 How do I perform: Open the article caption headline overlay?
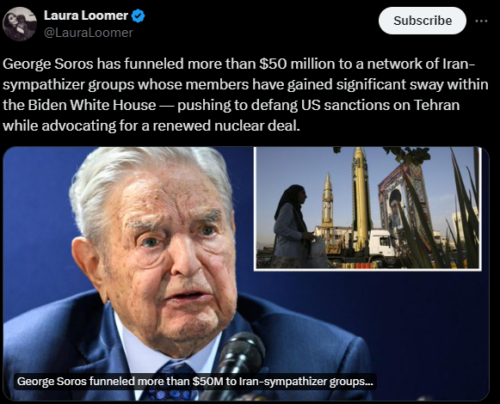pyautogui.click(x=195, y=381)
